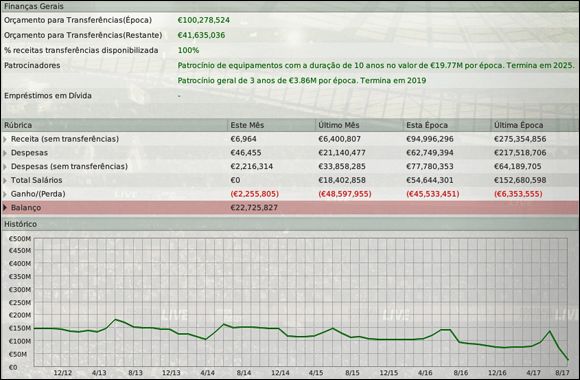Expand the Total Salários row
Image resolution: width=580 pixels, height=380 pixels.
[x=5, y=180]
